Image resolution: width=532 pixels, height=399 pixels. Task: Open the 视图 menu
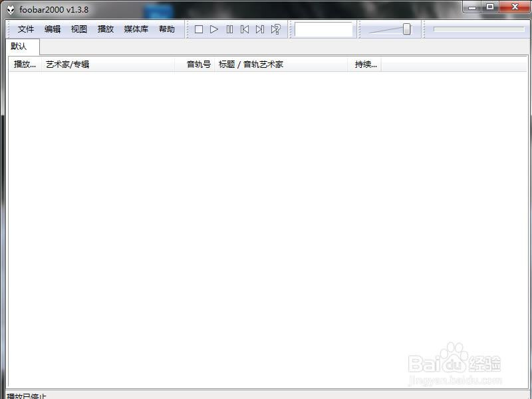tap(78, 29)
